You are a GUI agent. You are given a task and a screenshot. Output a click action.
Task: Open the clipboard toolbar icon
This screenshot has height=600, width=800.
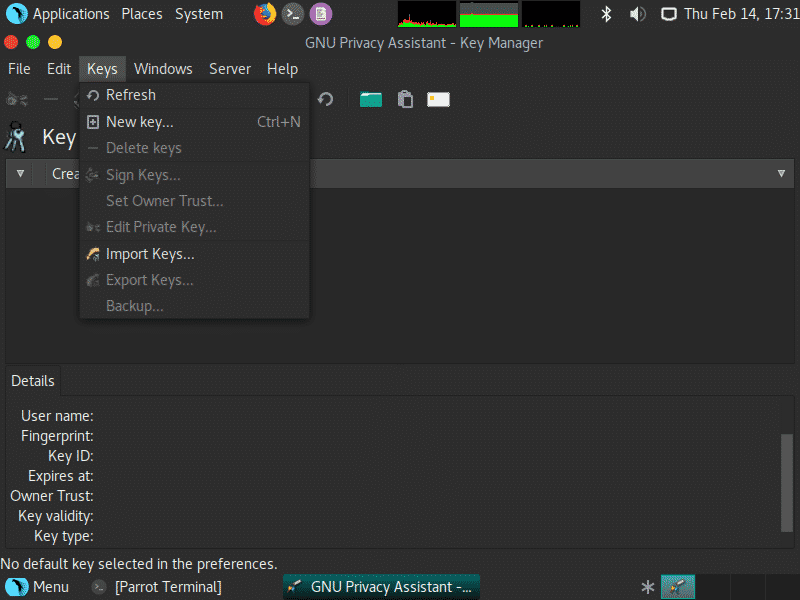click(405, 99)
